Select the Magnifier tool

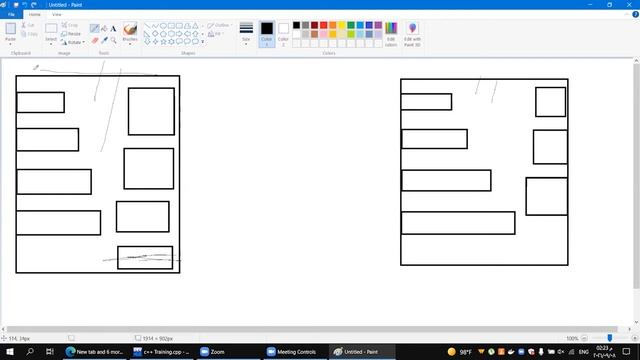pos(113,40)
